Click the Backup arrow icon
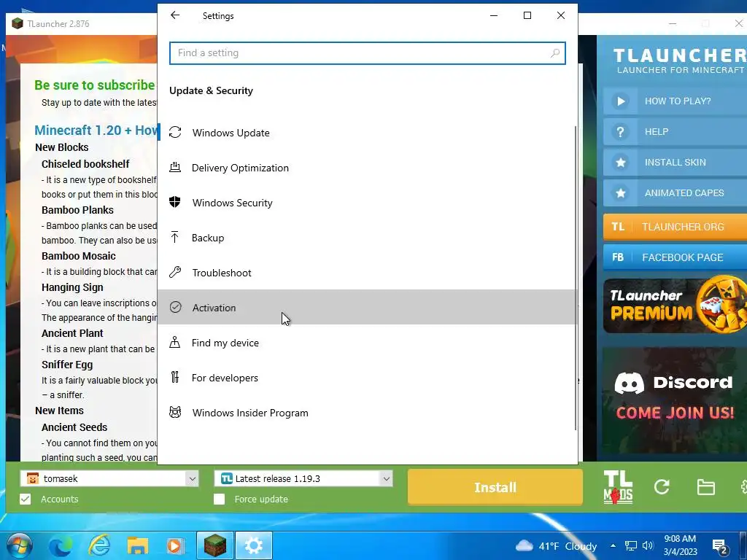Image resolution: width=747 pixels, height=560 pixels. click(175, 237)
